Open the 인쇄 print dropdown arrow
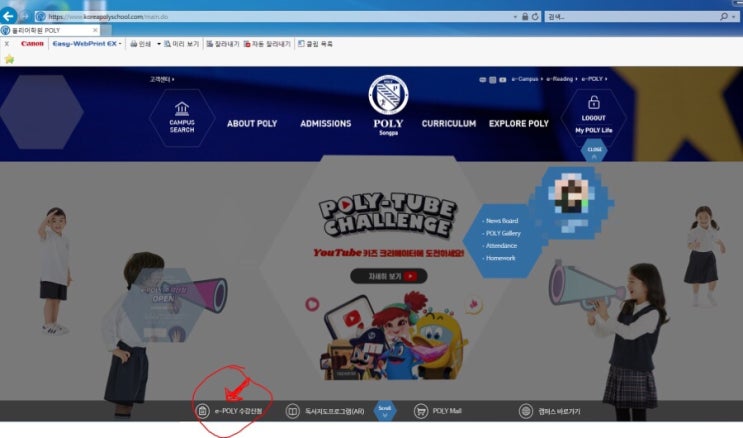Viewport: 743px width, 438px height. pos(159,44)
